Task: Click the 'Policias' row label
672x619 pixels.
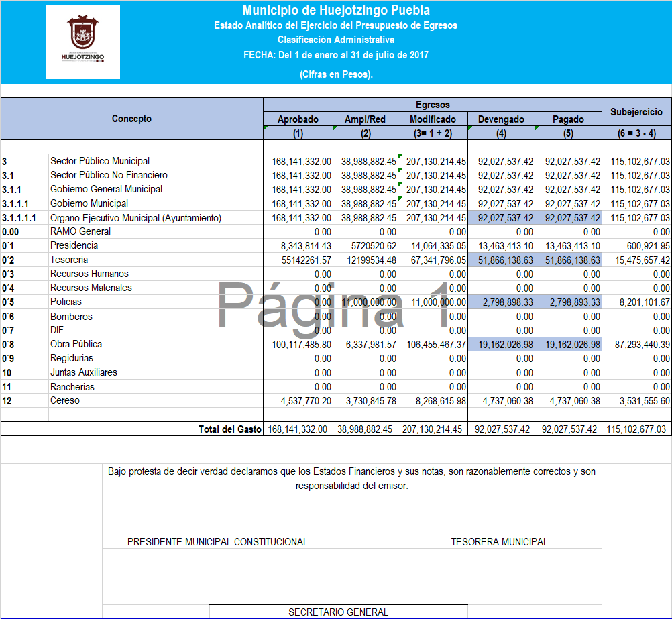Action: [x=66, y=302]
